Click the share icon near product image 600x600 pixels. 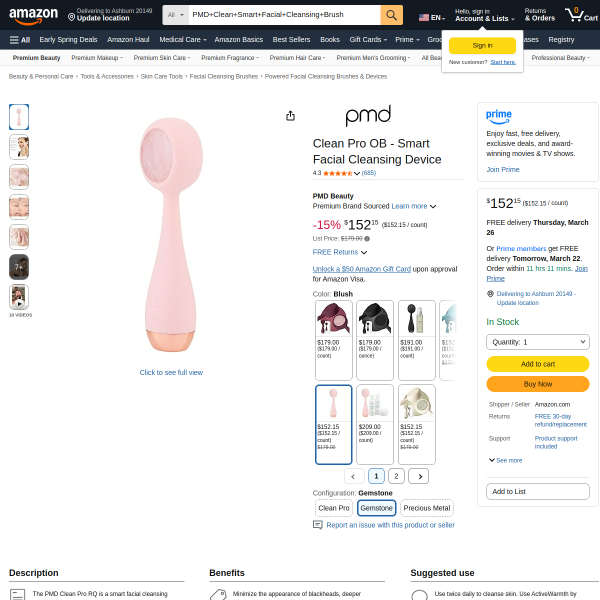click(x=290, y=116)
